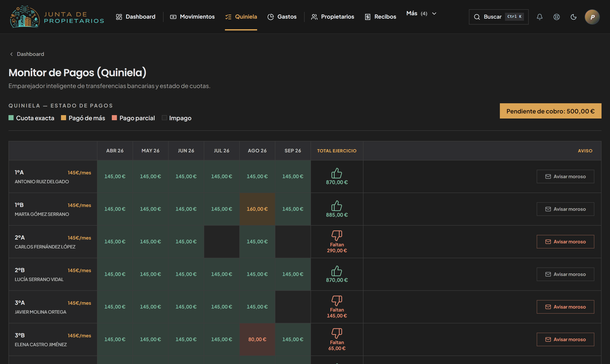Click the 80,00 € partial payment cell
The height and width of the screenshot is (364, 610).
(x=257, y=339)
